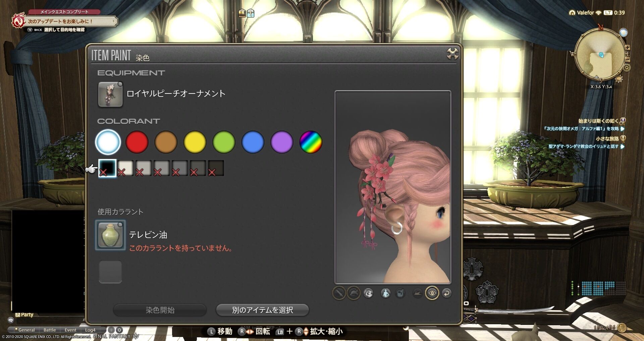644x341 pixels.
Task: Click the weather sun icon by minimap
Action: tap(619, 79)
